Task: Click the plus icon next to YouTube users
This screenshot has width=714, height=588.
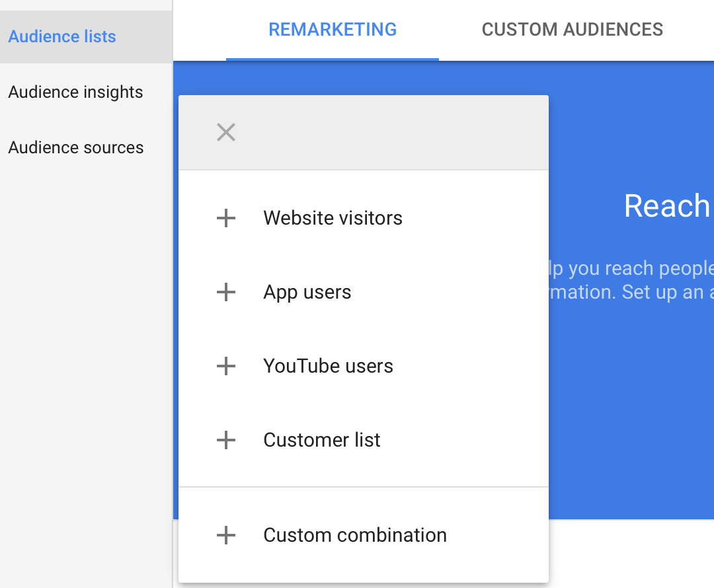Action: 226,366
